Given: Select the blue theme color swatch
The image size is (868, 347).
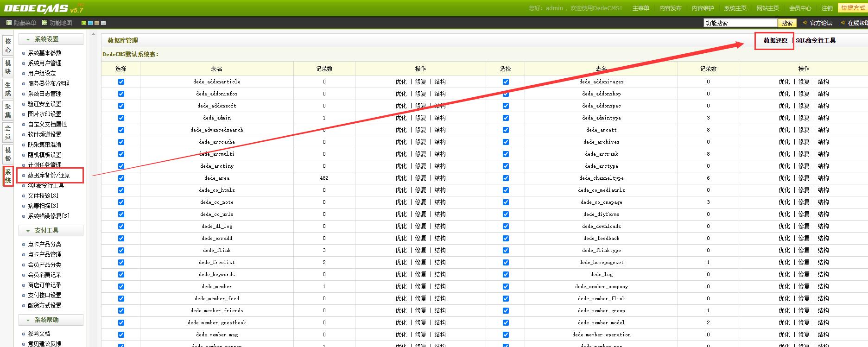Looking at the screenshot, I should (90, 23).
